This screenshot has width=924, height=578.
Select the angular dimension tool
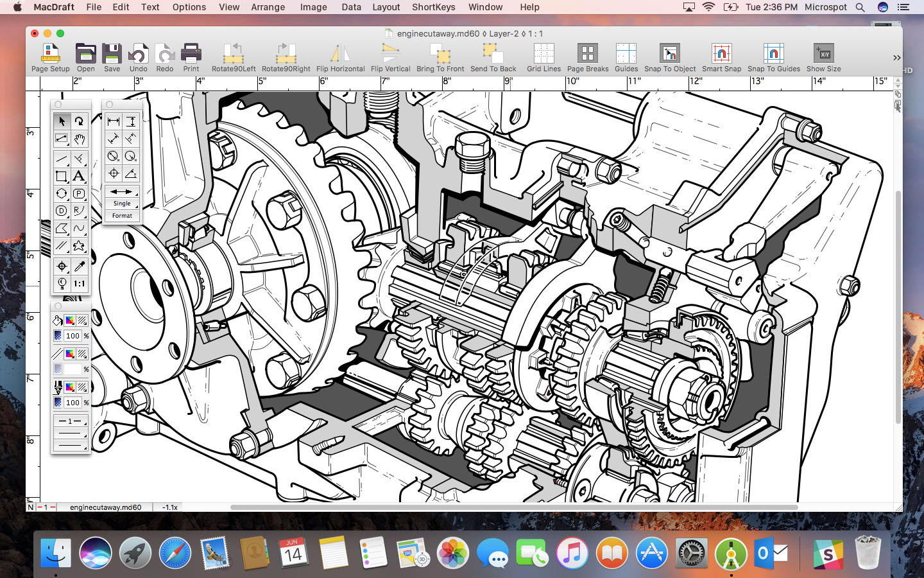coord(131,173)
